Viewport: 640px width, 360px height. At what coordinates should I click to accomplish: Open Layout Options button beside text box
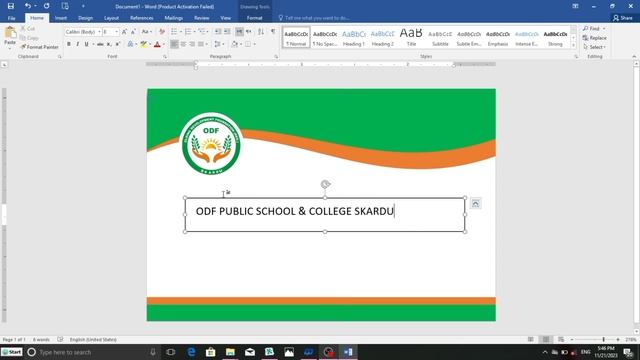pyautogui.click(x=475, y=203)
